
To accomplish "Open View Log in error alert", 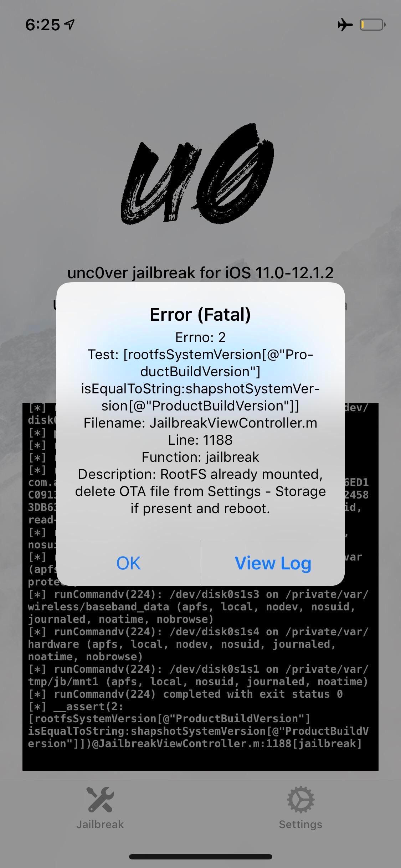I will 273,563.
